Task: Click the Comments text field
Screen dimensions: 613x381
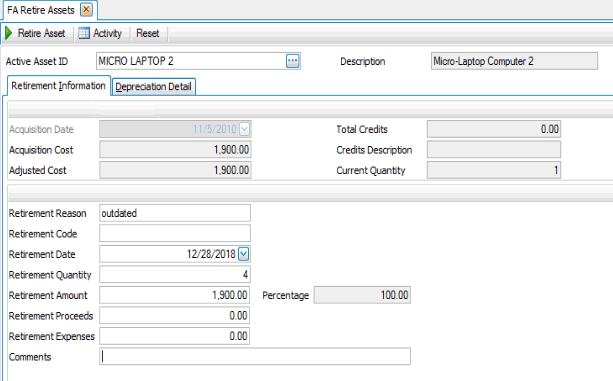Action: [255, 356]
